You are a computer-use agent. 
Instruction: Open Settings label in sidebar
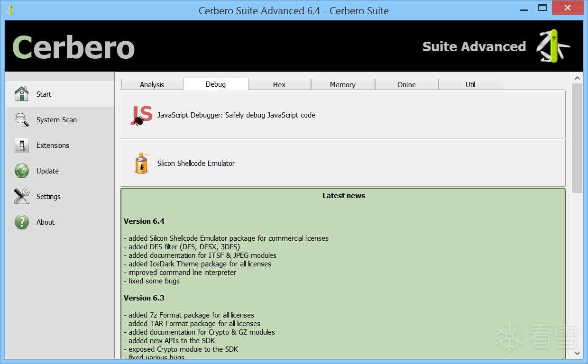click(48, 197)
